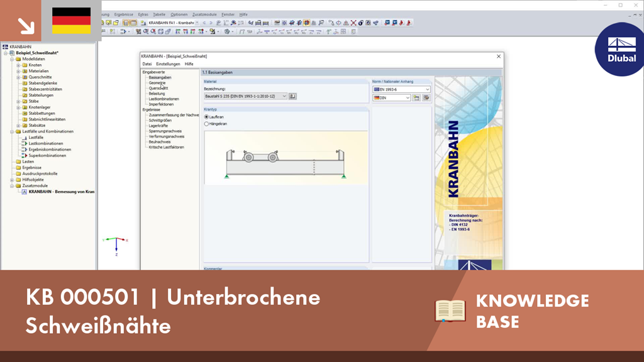
Task: Close the KRANBAHN dialog window
Action: coord(499,56)
